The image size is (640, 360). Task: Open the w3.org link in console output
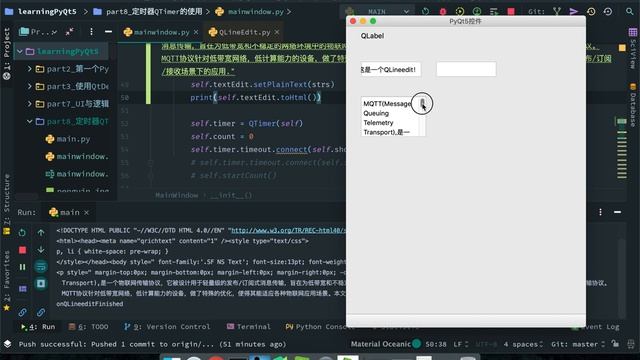288,231
